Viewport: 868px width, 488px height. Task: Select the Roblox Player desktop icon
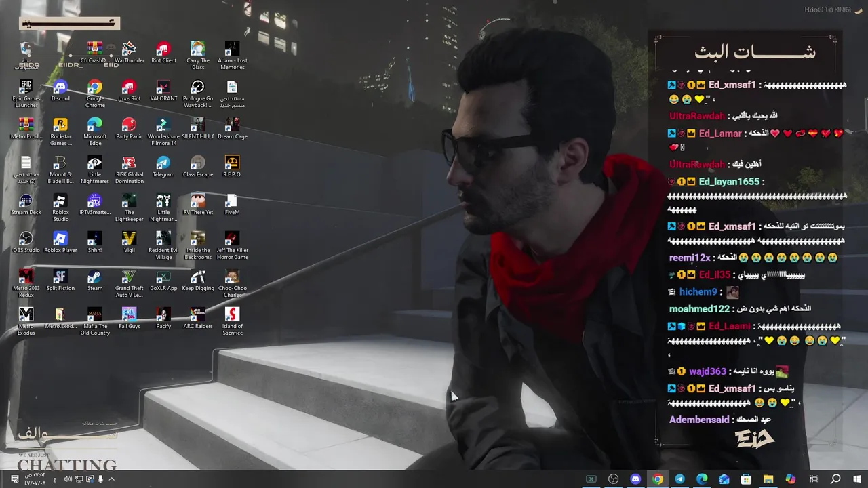click(60, 243)
